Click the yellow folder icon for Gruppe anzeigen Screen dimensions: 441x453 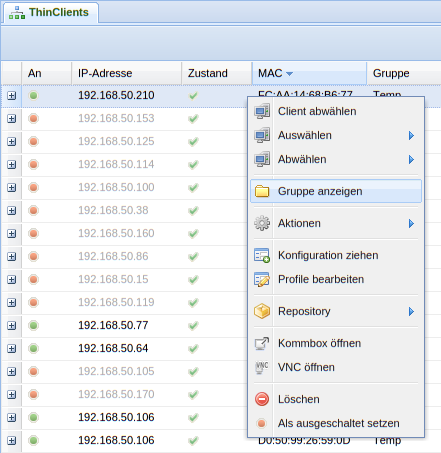[262, 191]
